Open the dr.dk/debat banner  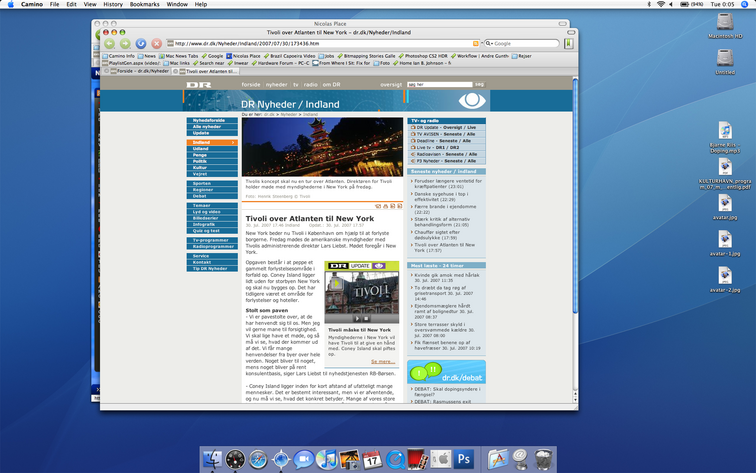coord(446,372)
